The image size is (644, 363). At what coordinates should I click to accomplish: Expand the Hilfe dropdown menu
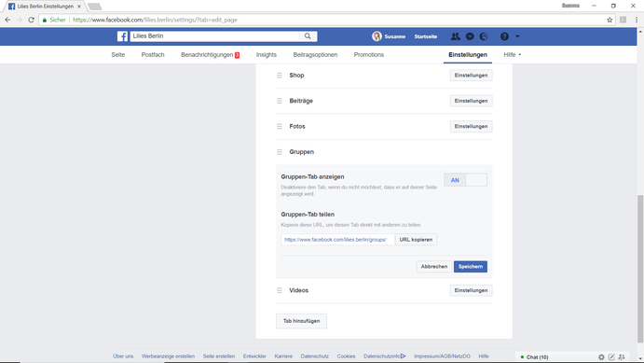(x=513, y=55)
